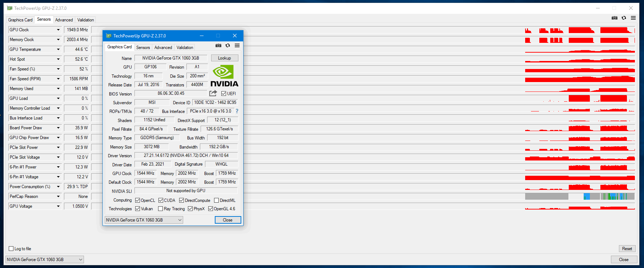Open Advanced tab in back window
Screen dimensions: 644x268
pyautogui.click(x=64, y=20)
